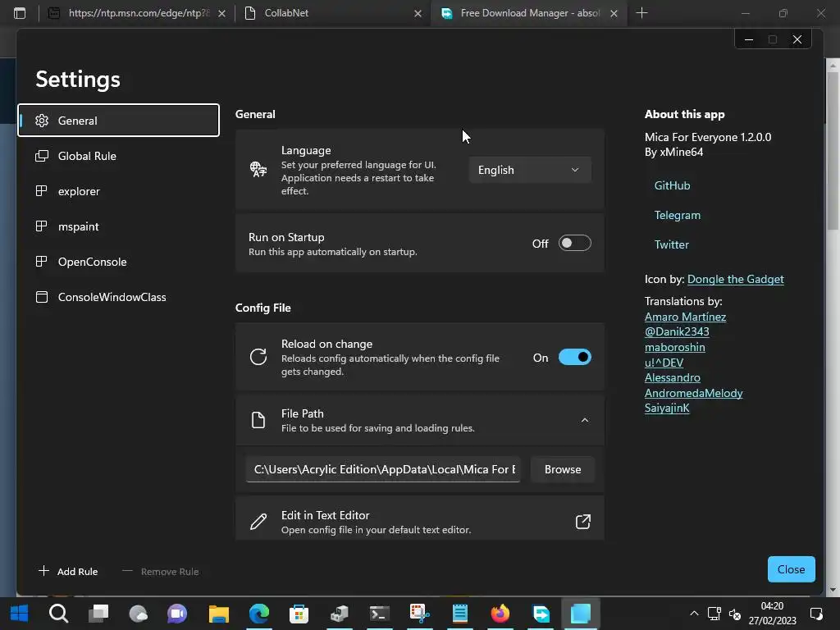The image size is (840, 630).
Task: Turn off Reload on change switch
Action: [x=574, y=358]
